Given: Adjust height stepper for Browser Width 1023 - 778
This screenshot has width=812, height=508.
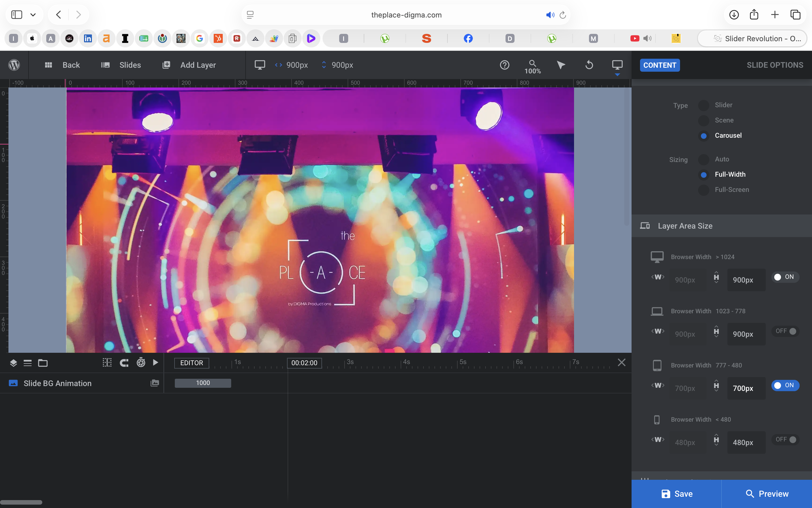Looking at the screenshot, I should (x=716, y=332).
